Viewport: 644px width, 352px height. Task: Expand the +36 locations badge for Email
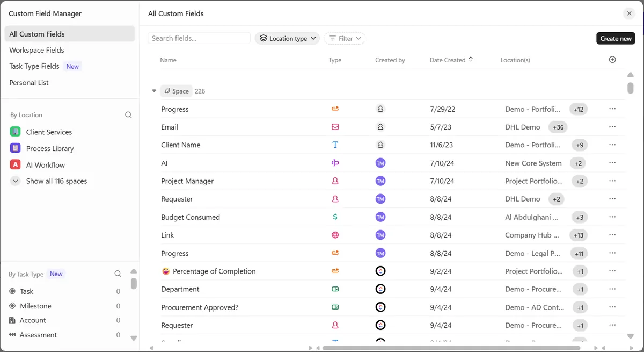click(558, 127)
